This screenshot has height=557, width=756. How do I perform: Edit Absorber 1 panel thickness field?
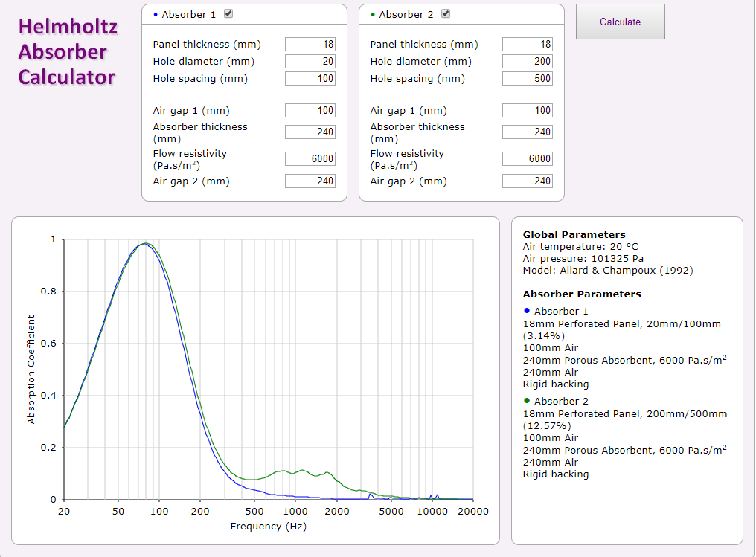point(310,45)
